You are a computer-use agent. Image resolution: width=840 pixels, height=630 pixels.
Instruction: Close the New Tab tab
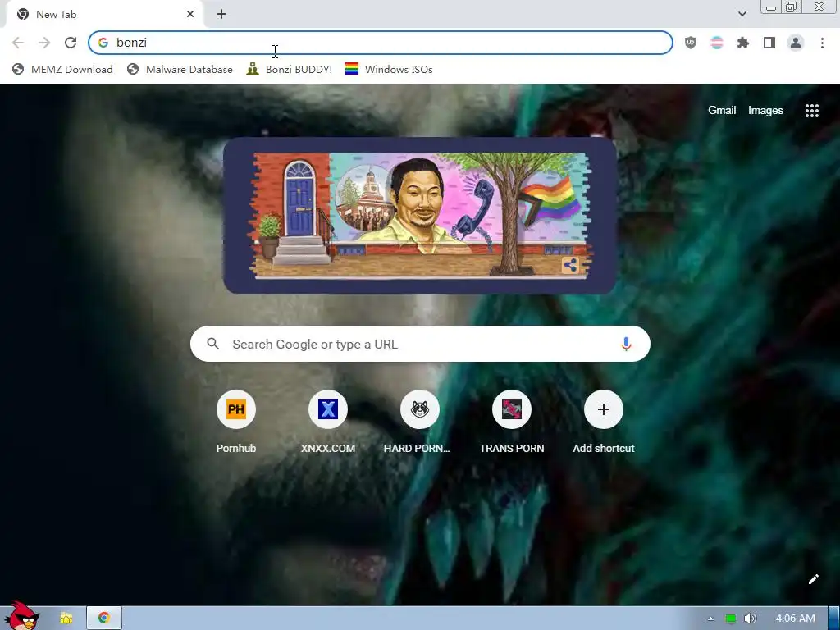click(x=190, y=15)
